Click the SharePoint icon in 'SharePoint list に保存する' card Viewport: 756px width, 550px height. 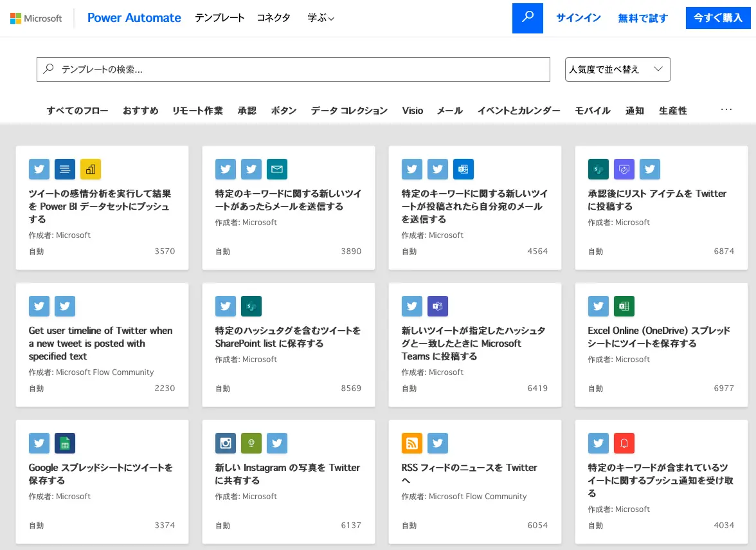(251, 306)
